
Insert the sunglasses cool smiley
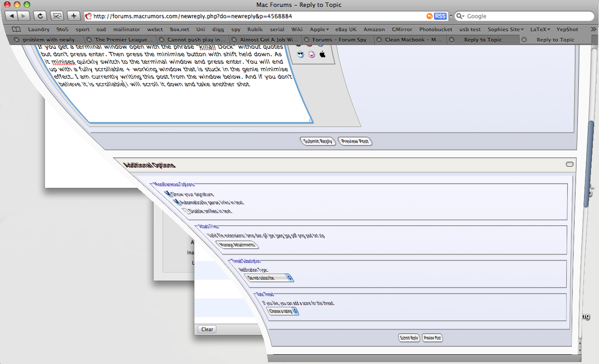coord(300,54)
